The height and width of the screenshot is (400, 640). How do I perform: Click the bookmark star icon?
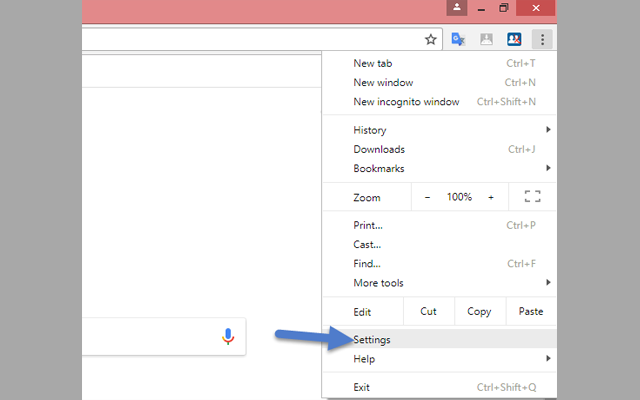tap(431, 40)
